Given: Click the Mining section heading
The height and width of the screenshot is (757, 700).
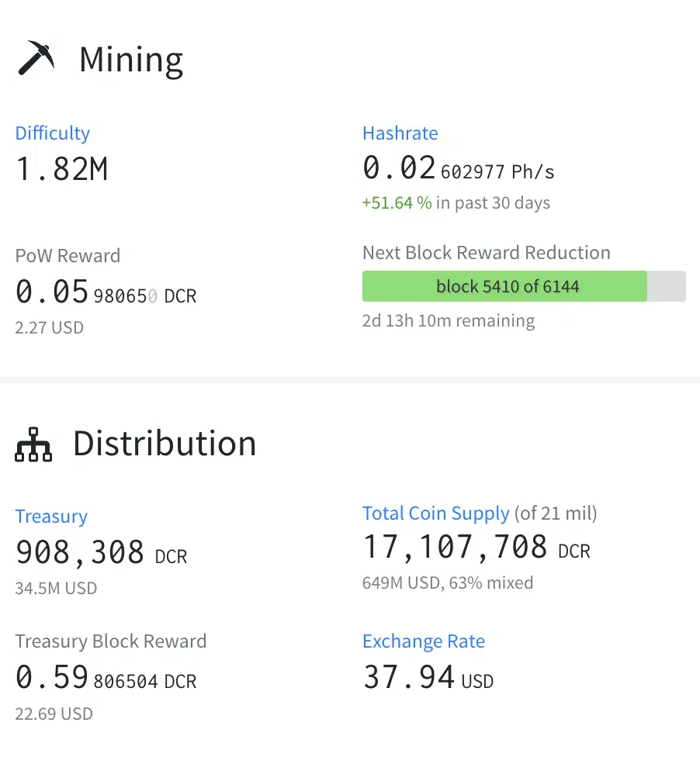Looking at the screenshot, I should [131, 60].
